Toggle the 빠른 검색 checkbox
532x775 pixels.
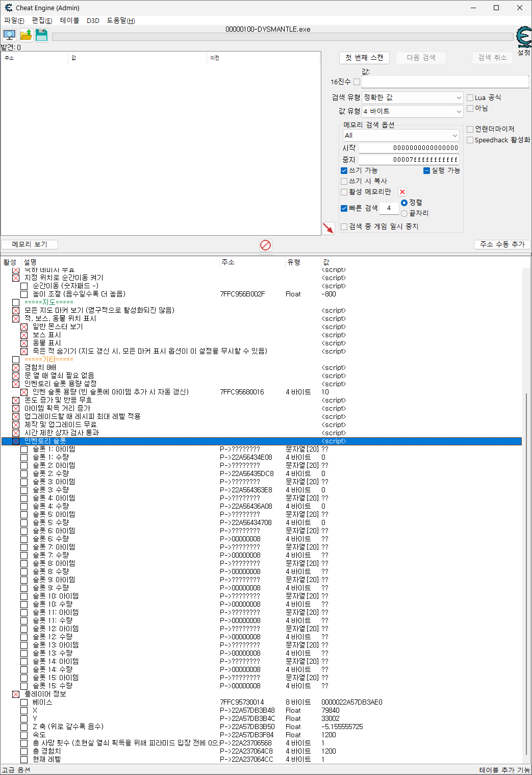pyautogui.click(x=344, y=208)
